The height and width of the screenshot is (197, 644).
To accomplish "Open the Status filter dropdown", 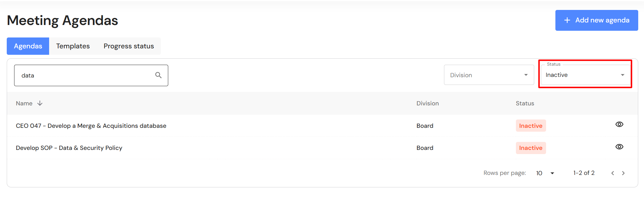I will (585, 75).
